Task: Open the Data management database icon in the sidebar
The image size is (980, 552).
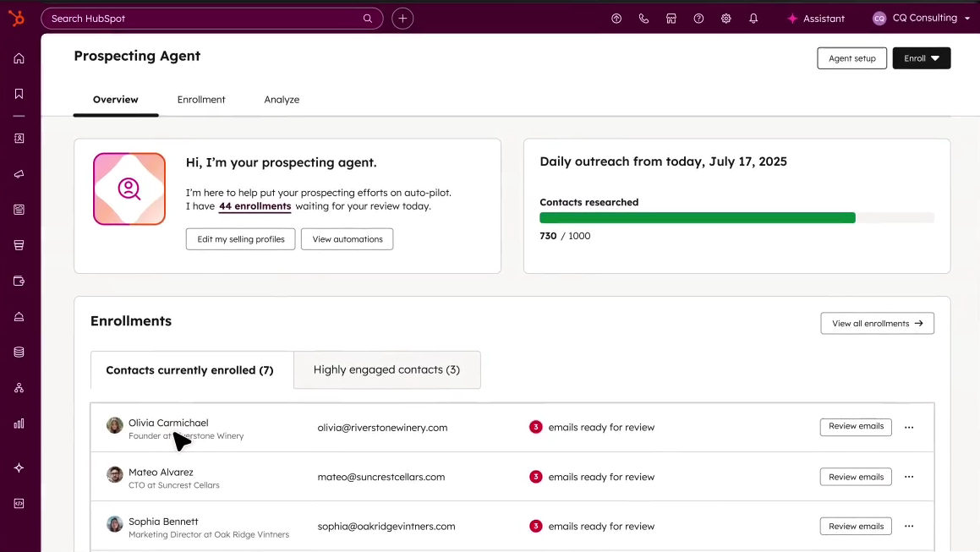Action: [x=19, y=352]
